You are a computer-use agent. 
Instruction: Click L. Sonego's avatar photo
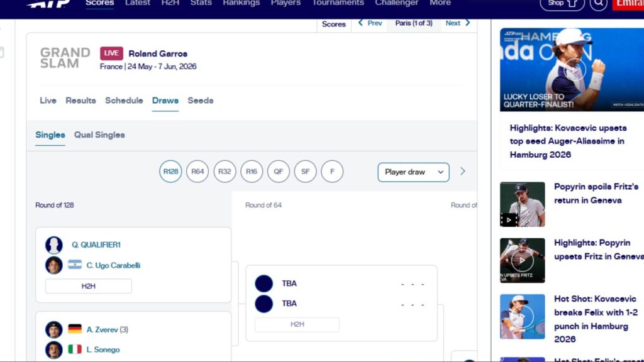click(54, 350)
